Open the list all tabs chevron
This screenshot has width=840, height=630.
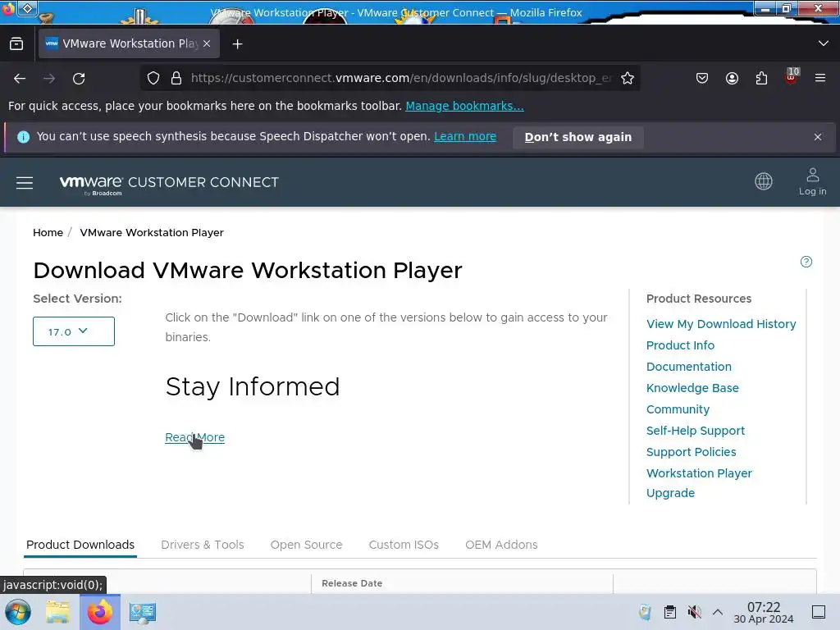(823, 43)
